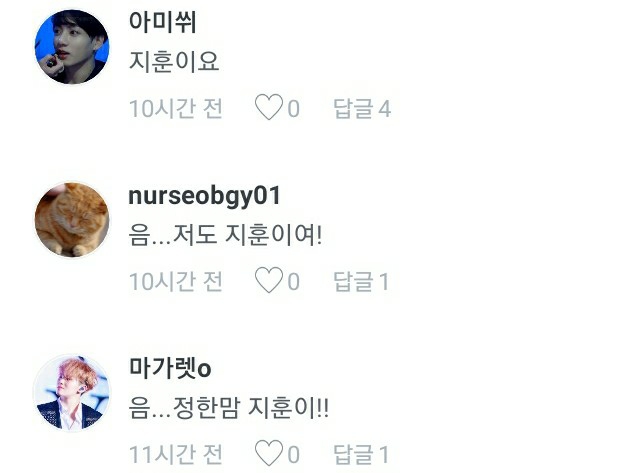
Task: Click the like count next to 아미쒸's heart
Action: [293, 109]
